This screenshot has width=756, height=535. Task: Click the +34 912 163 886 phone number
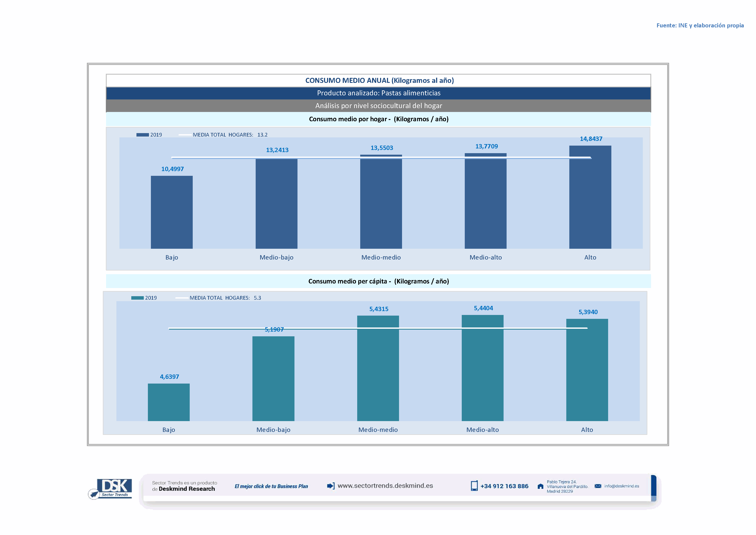click(504, 486)
